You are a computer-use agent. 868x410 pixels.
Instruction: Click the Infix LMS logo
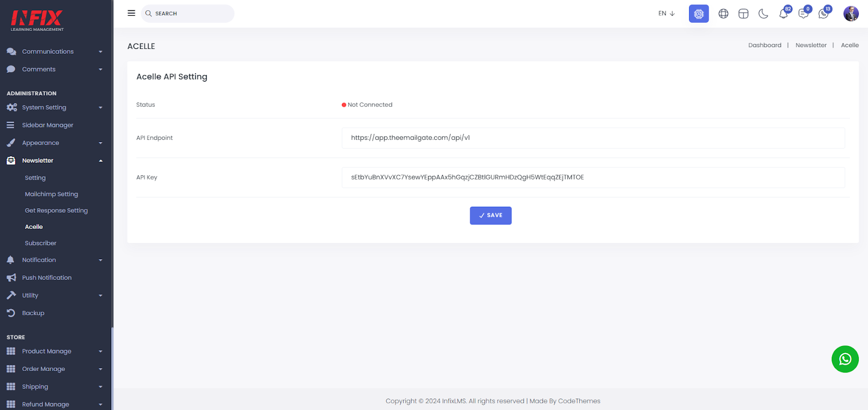(37, 21)
